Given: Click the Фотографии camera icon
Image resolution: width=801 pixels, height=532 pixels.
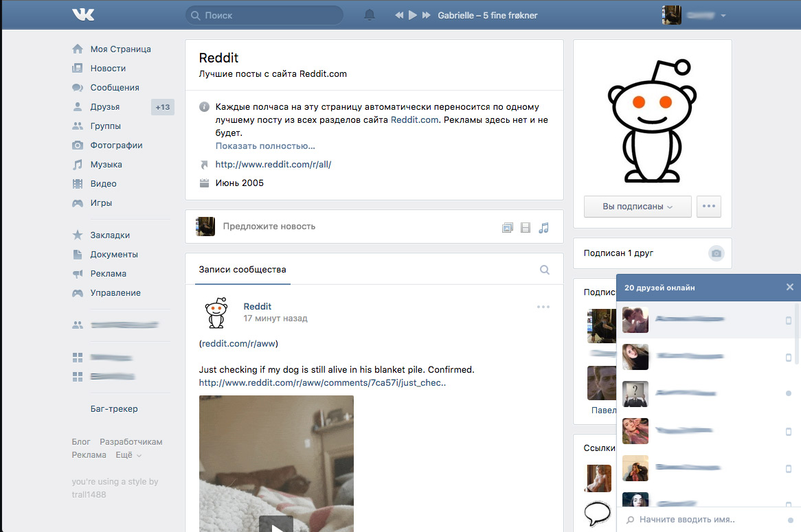Looking at the screenshot, I should click(x=78, y=145).
